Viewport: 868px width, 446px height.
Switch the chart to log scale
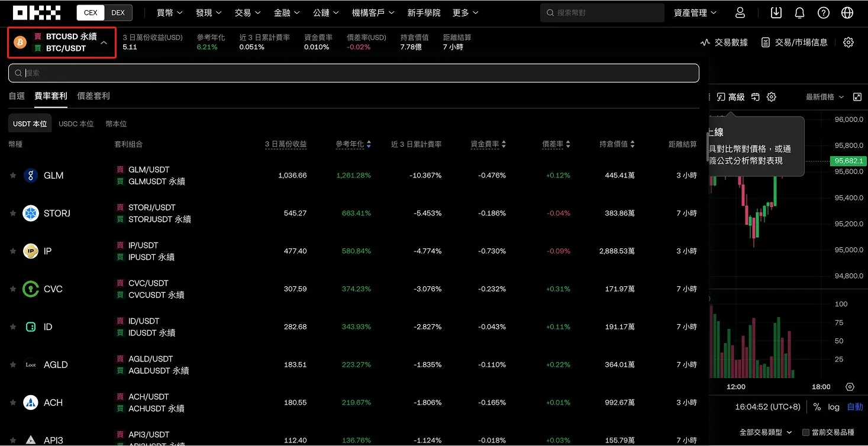click(x=834, y=407)
